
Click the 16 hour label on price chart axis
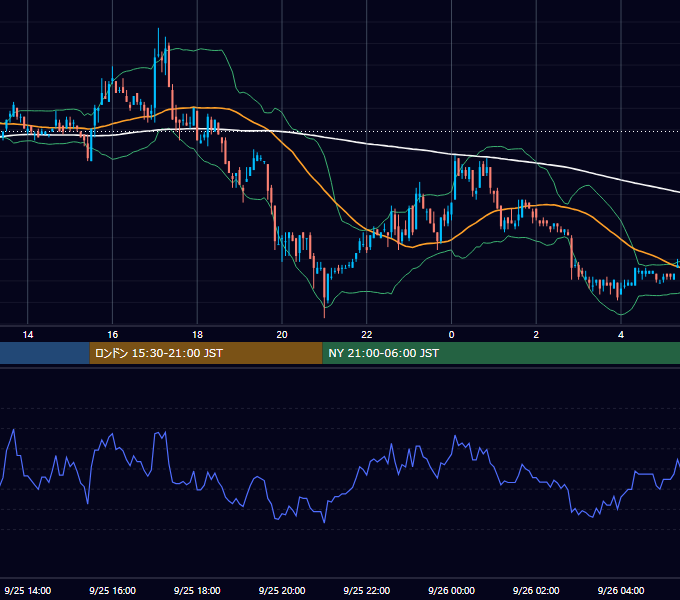[112, 335]
